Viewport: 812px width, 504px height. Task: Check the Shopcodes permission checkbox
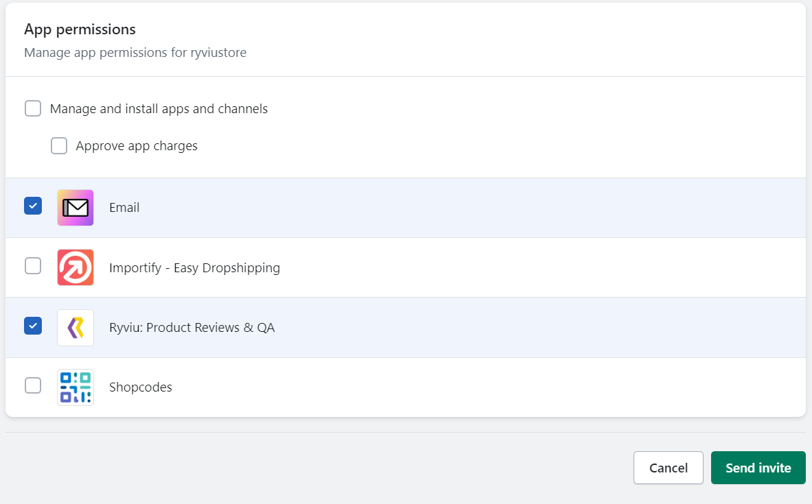pos(33,385)
